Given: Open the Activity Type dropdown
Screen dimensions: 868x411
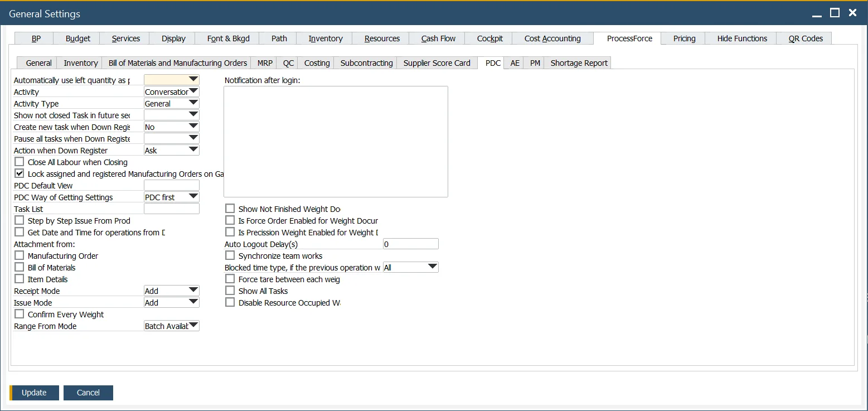Looking at the screenshot, I should pyautogui.click(x=193, y=103).
